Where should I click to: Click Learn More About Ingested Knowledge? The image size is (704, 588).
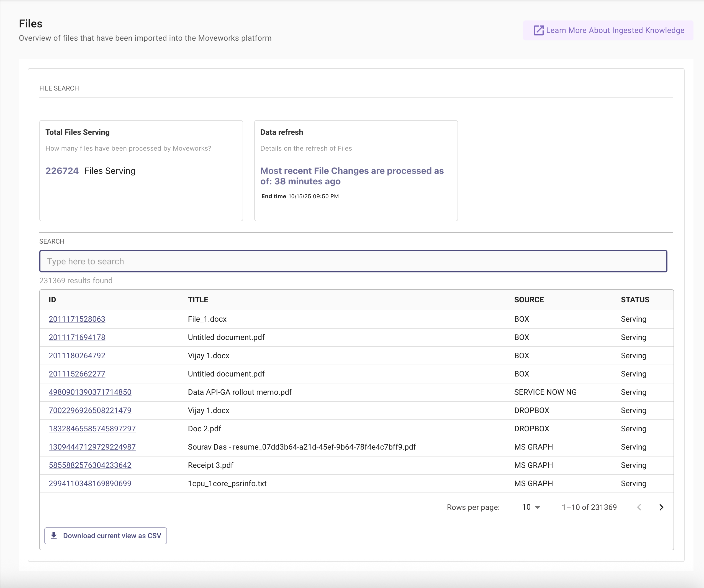[615, 30]
